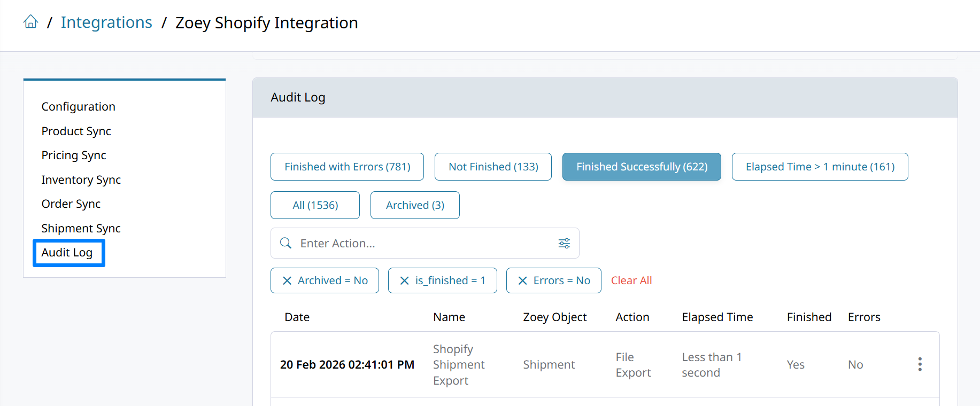The width and height of the screenshot is (980, 406).
Task: Click the Action column header
Action: coord(632,317)
